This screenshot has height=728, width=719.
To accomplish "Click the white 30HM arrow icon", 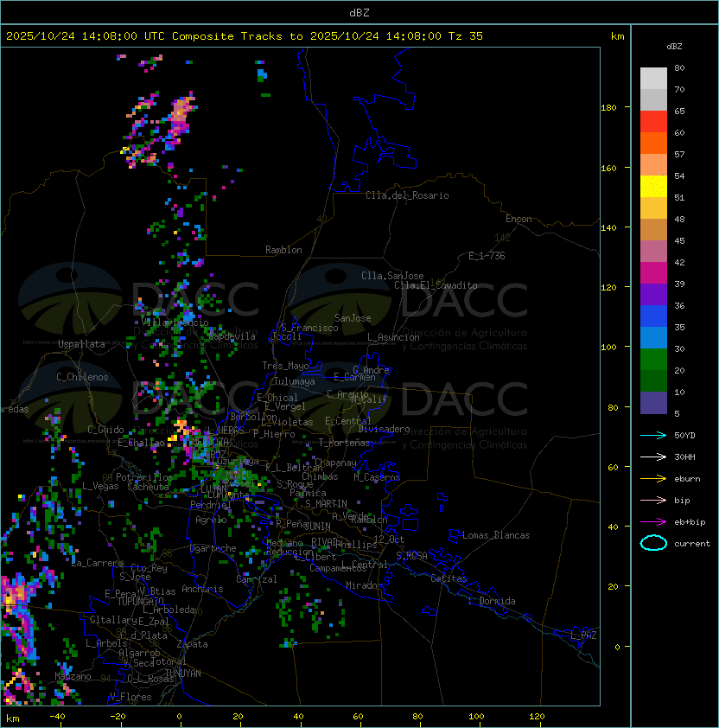I will point(653,457).
